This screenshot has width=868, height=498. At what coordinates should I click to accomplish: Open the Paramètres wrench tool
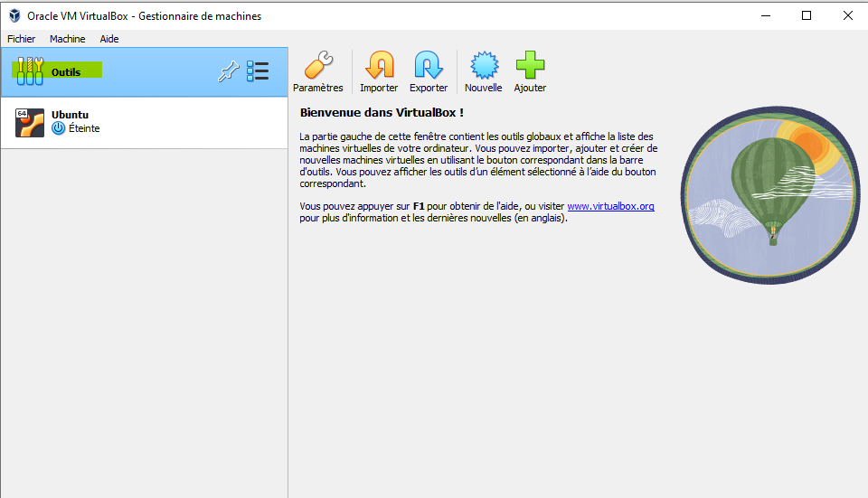(317, 66)
